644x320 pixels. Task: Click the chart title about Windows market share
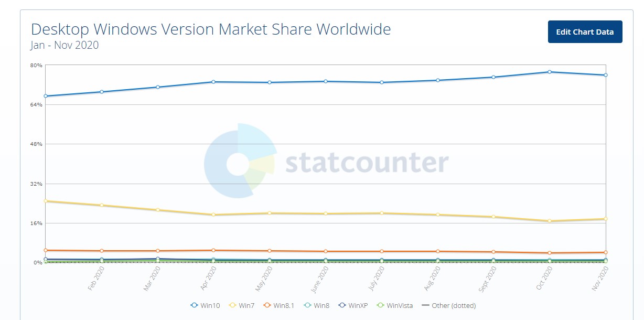pyautogui.click(x=211, y=29)
